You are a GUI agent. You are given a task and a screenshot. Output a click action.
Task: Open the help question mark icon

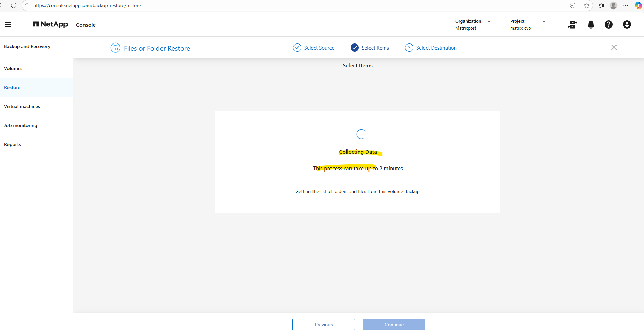609,24
